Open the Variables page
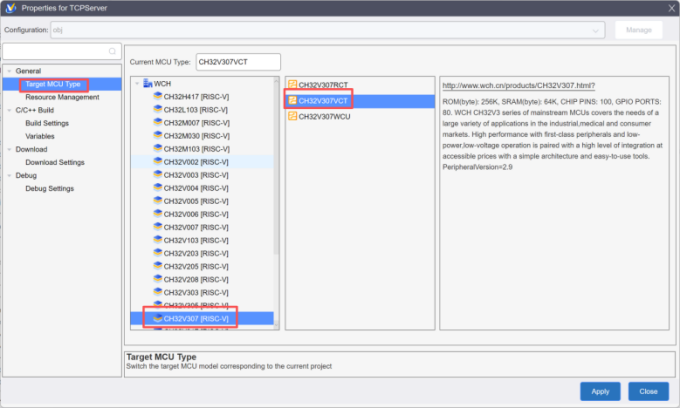 [x=40, y=136]
